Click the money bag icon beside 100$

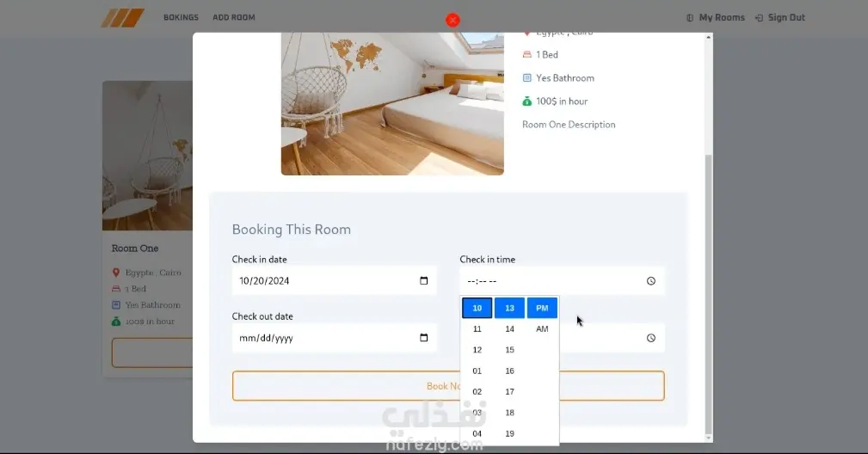527,101
